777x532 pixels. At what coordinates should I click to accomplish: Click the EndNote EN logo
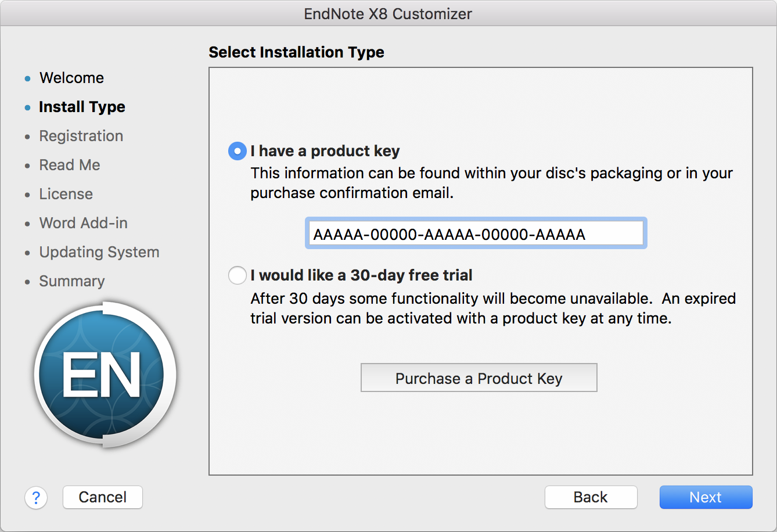coord(105,375)
